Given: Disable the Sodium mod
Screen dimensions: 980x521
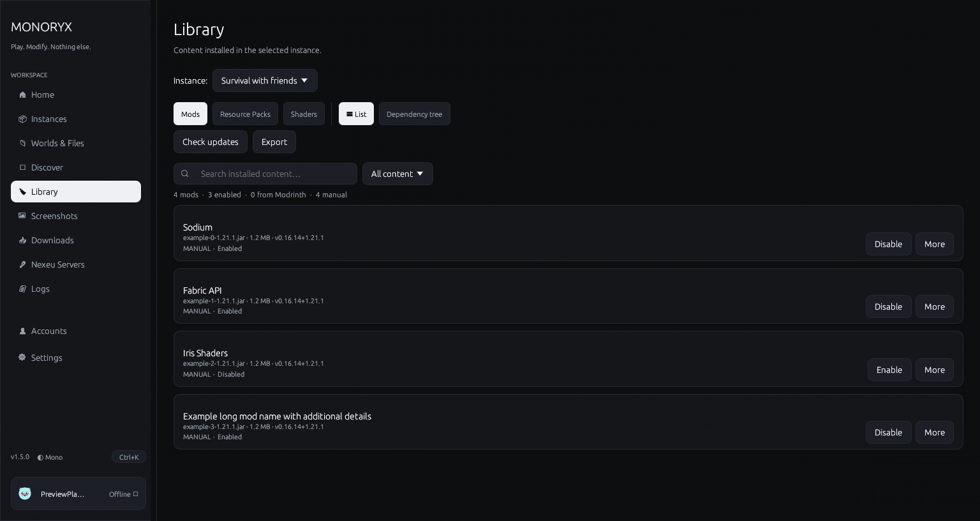Looking at the screenshot, I should [888, 244].
